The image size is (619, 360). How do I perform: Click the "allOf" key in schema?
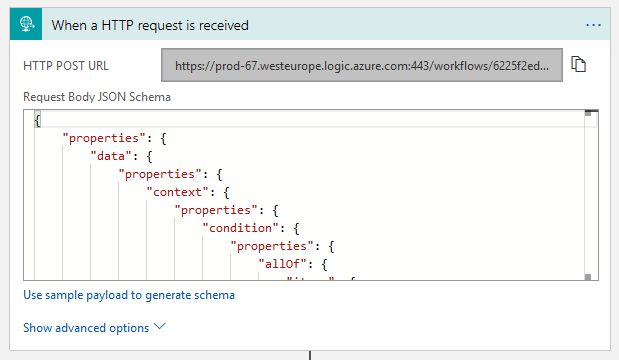point(282,264)
